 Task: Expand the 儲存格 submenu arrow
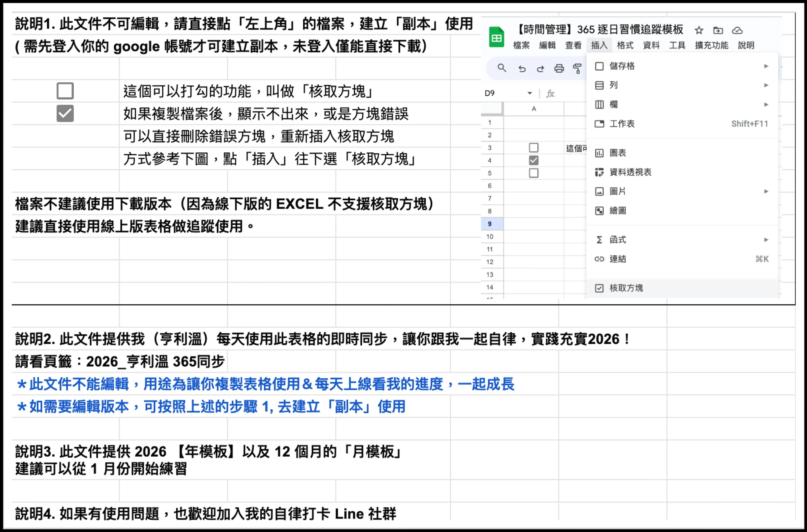(766, 66)
